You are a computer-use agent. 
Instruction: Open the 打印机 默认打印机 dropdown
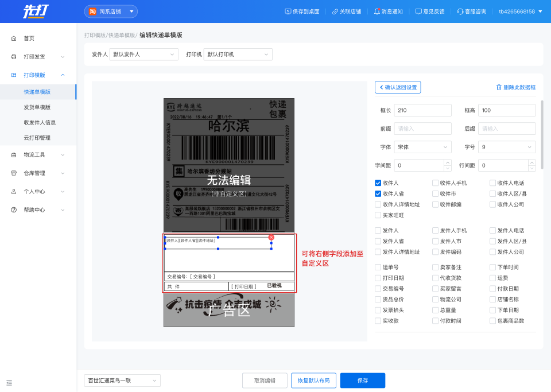click(238, 55)
